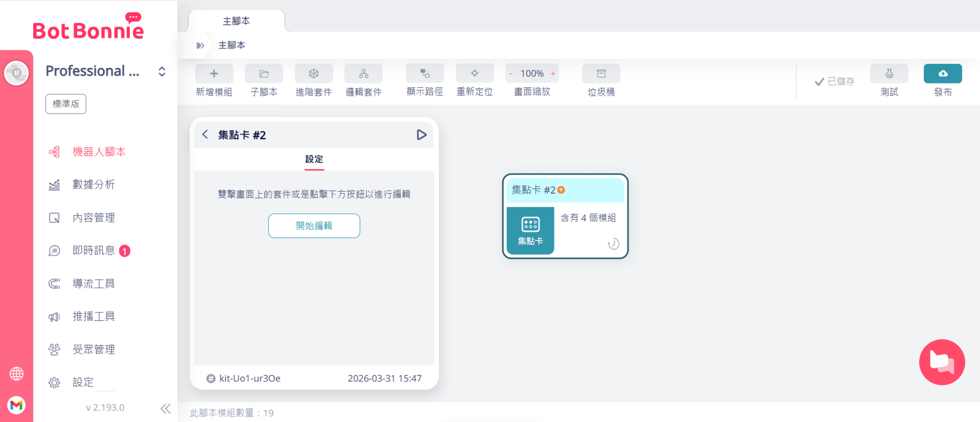980x422 pixels.
Task: Collapse the sidebar with double chevron
Action: [x=166, y=409]
